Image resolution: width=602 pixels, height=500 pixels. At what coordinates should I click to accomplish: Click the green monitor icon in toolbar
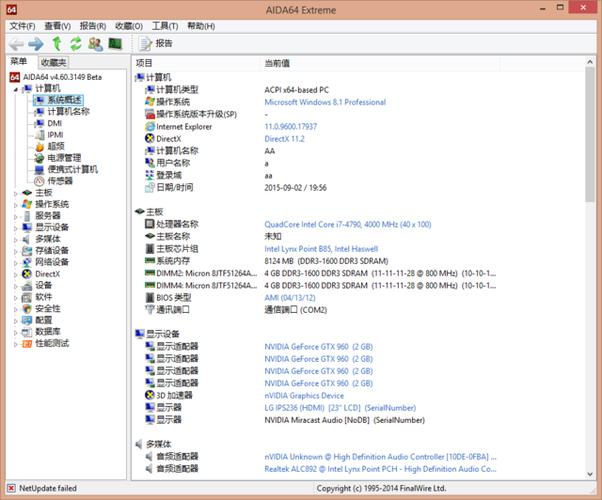[115, 44]
